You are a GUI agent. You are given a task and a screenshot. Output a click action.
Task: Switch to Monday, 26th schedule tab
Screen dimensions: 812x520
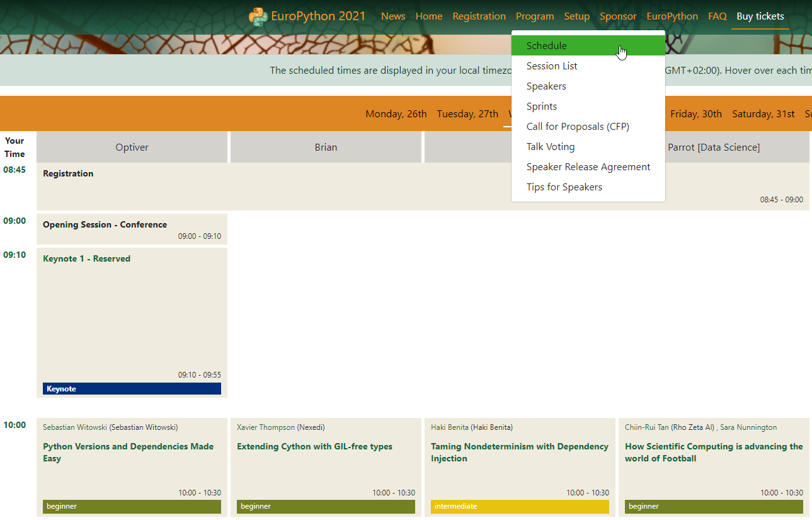click(x=396, y=114)
